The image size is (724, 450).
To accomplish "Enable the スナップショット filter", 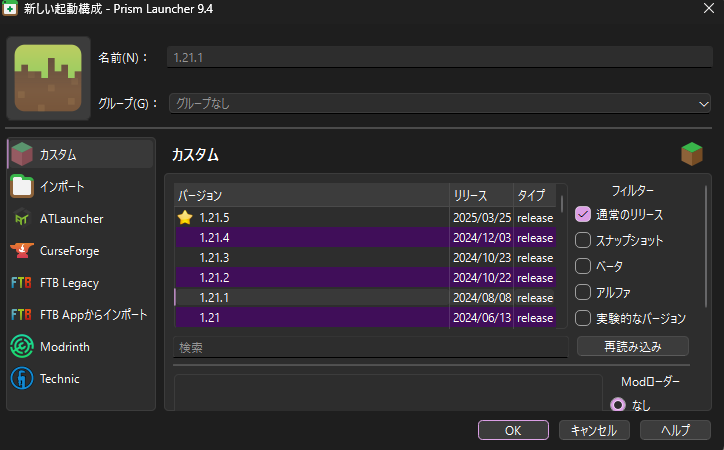I will [583, 240].
